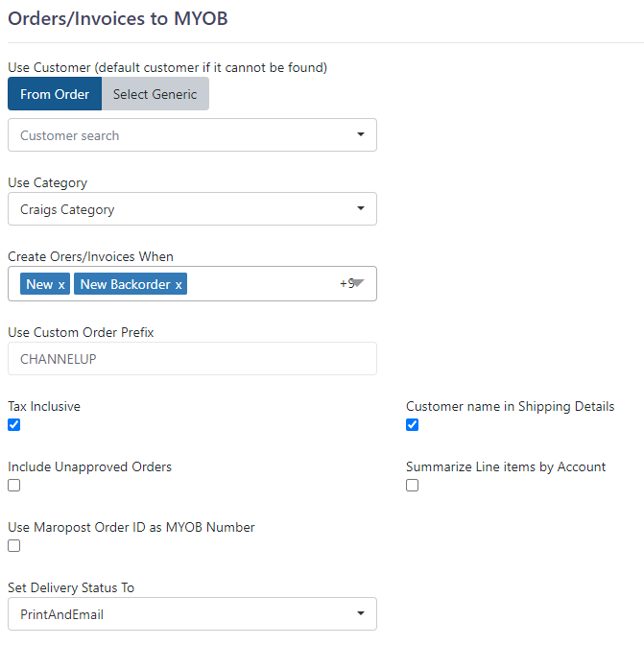Image resolution: width=644 pixels, height=645 pixels.
Task: Focus the Custom Order Prefix input
Action: click(192, 359)
